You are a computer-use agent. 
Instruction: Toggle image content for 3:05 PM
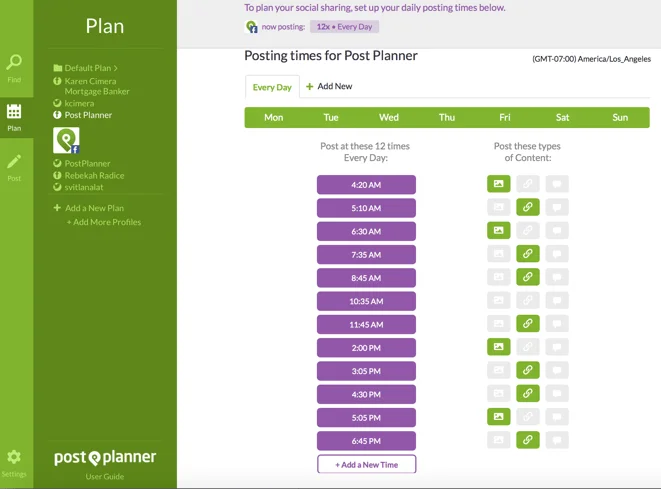[499, 370]
